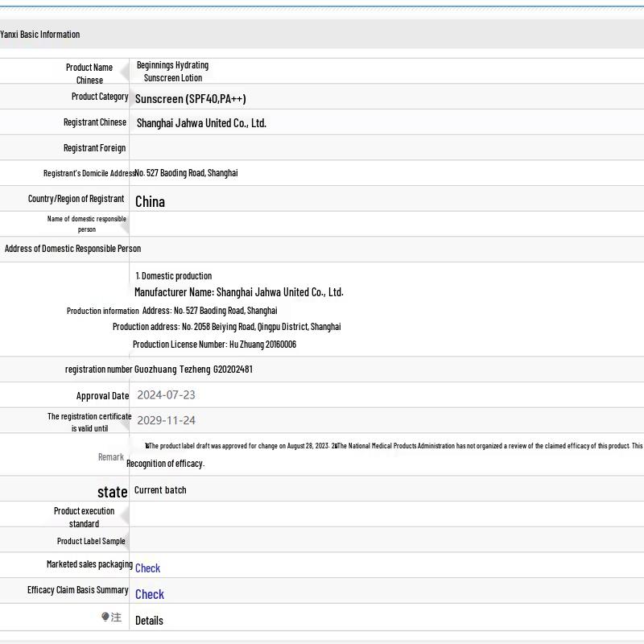Select the registrant's domicile address value 'No. 527 Baoding Road, Shanghai'
The image size is (644, 644).
[x=186, y=173]
